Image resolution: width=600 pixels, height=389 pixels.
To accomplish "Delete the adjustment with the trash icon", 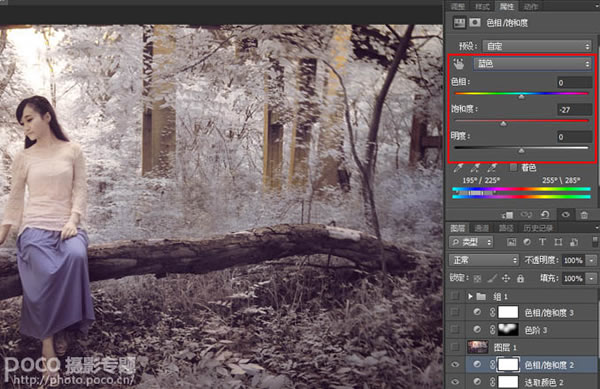I will click(584, 215).
